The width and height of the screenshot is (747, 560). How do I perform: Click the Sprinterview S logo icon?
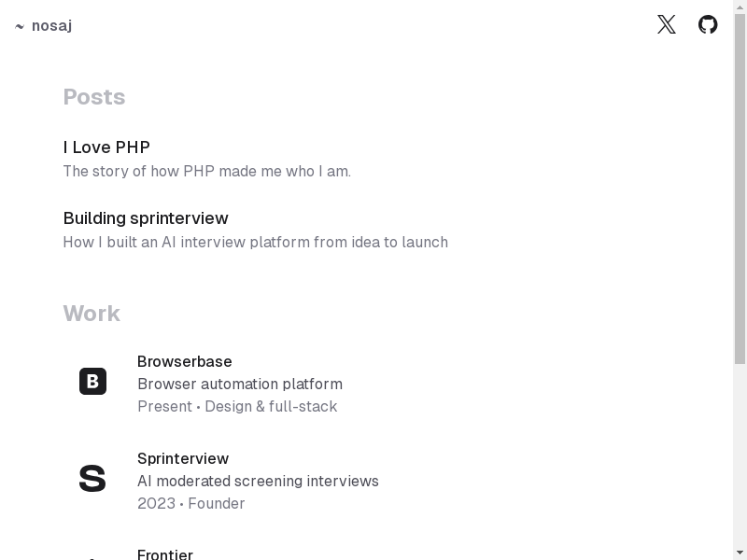click(92, 479)
